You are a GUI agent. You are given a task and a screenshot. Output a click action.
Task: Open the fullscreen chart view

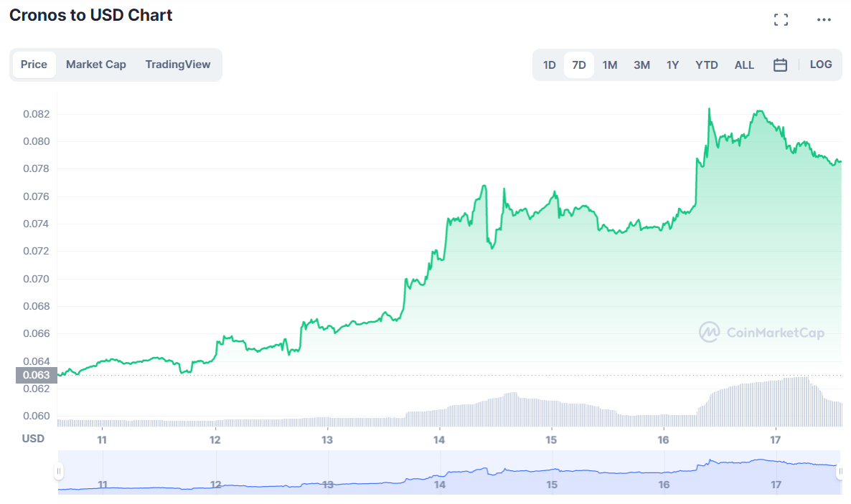781,20
